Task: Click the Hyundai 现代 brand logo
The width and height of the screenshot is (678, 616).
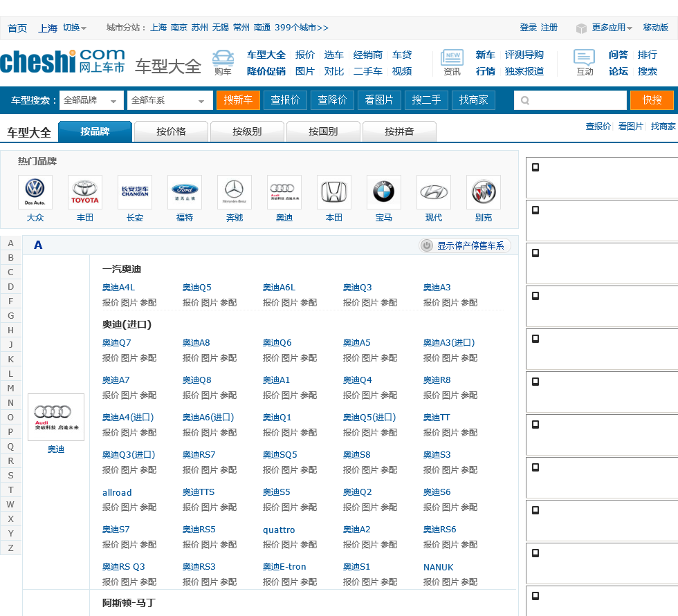Action: tap(434, 192)
